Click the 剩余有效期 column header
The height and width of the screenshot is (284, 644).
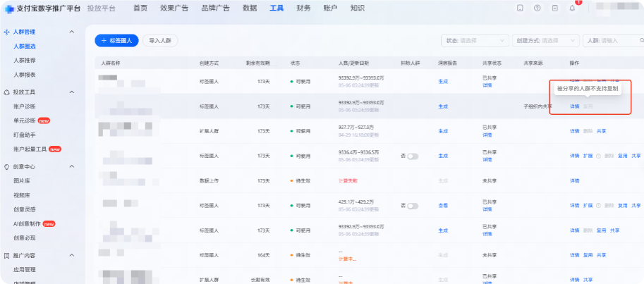258,63
